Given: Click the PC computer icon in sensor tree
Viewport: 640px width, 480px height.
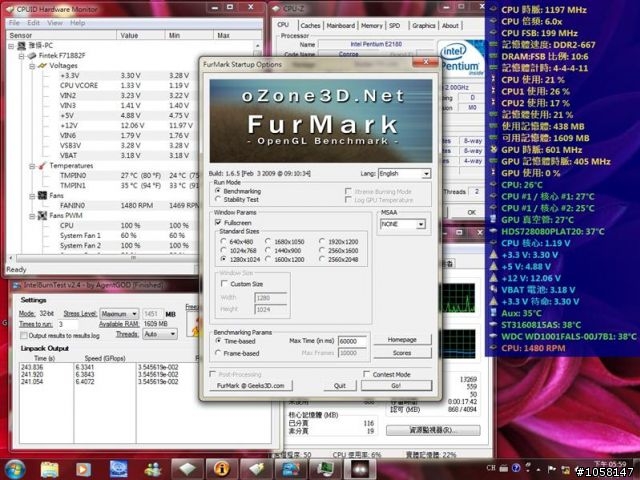Looking at the screenshot, I should click(22, 45).
